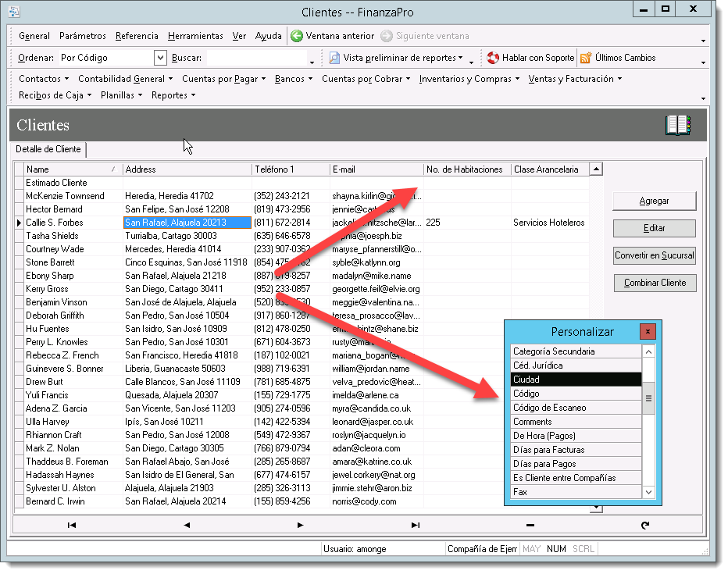This screenshot has height=574, width=728.
Task: Click address cell San Rafael, Alajuela 20213
Action: click(187, 223)
